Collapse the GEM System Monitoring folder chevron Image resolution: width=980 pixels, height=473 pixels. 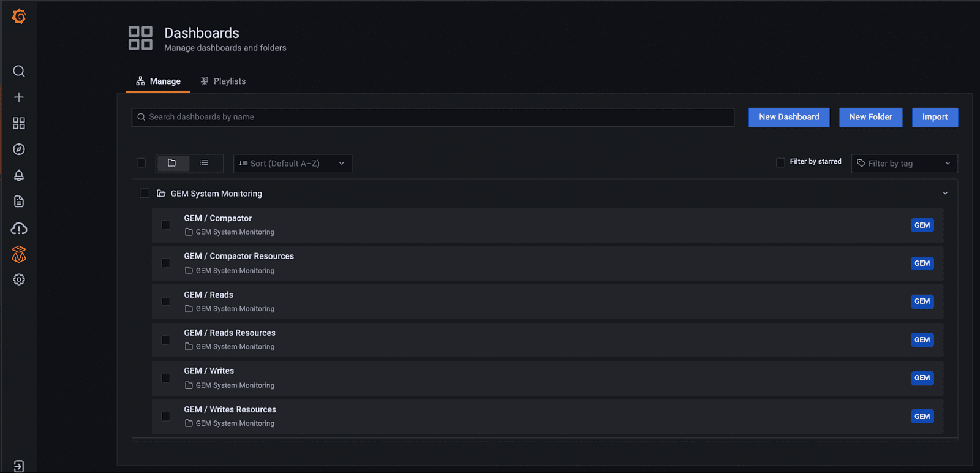tap(945, 193)
